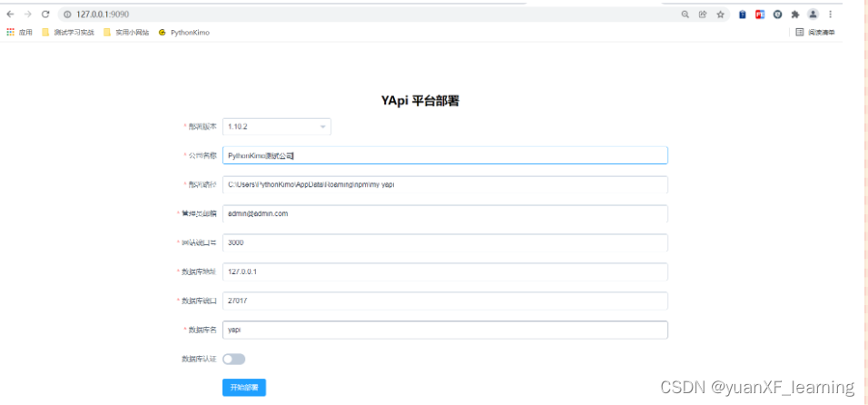
Task: Click the share page icon
Action: click(x=703, y=15)
